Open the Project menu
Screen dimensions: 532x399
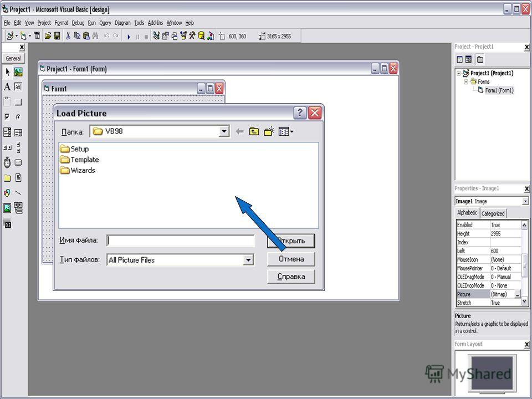(x=44, y=23)
